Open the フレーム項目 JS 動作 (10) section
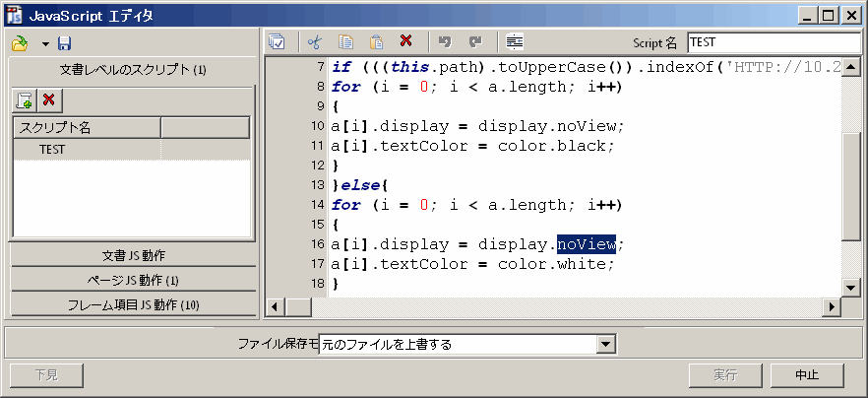Image resolution: width=868 pixels, height=398 pixels. [133, 304]
